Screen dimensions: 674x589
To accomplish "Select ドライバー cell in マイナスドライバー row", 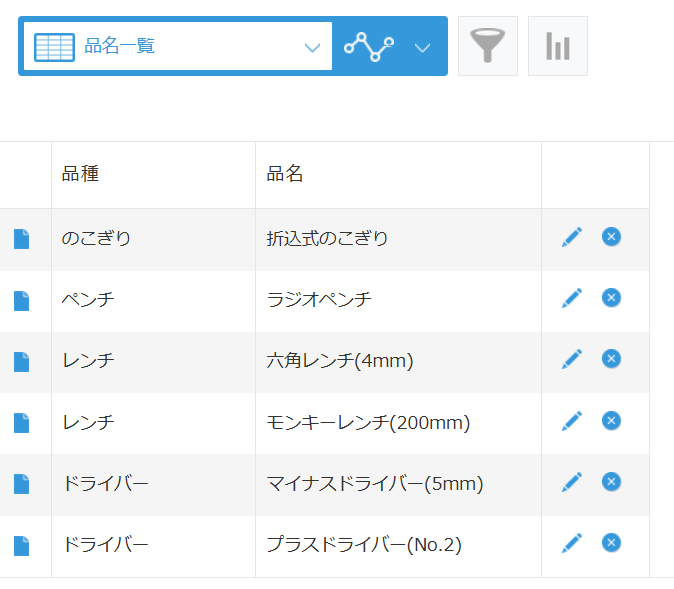I will pos(153,485).
